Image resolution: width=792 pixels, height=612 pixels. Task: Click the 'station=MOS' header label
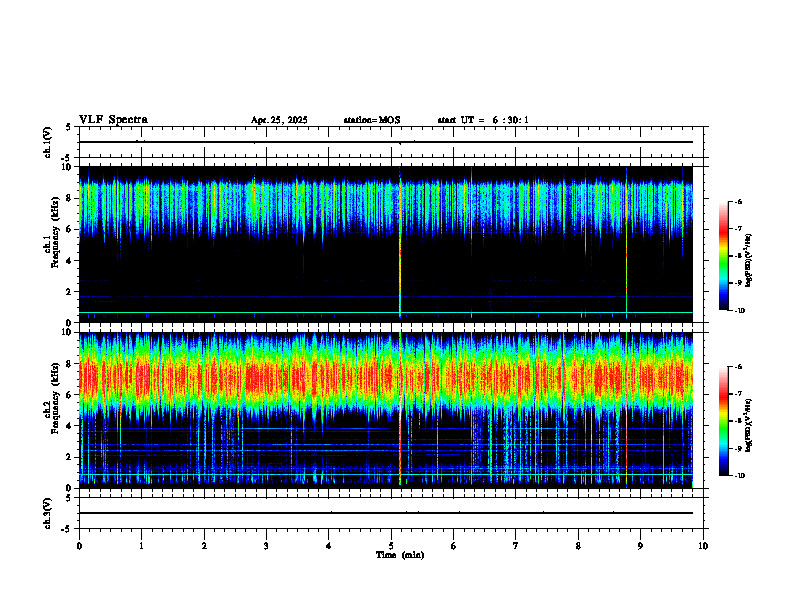(372, 120)
